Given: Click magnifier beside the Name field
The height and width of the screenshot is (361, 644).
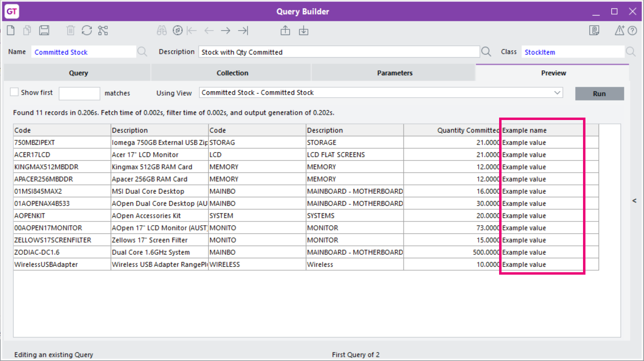Looking at the screenshot, I should pos(142,52).
